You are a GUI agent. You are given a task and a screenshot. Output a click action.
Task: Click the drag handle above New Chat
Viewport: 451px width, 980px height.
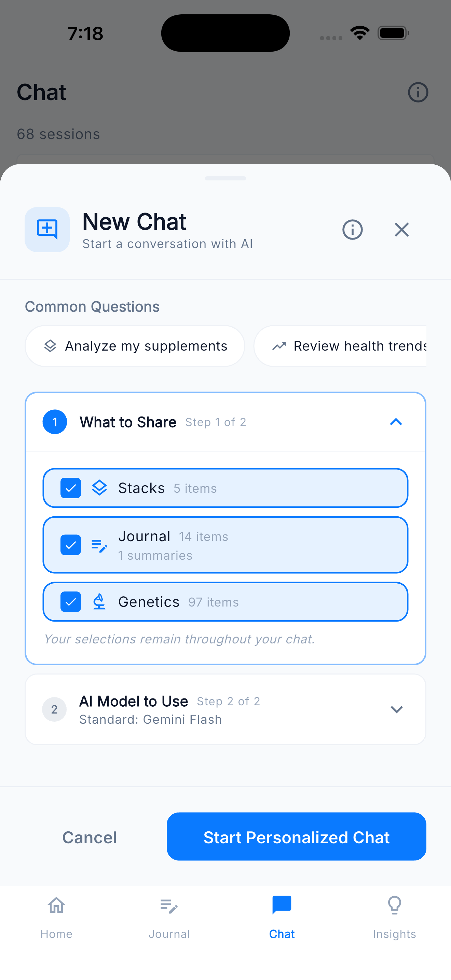[225, 178]
